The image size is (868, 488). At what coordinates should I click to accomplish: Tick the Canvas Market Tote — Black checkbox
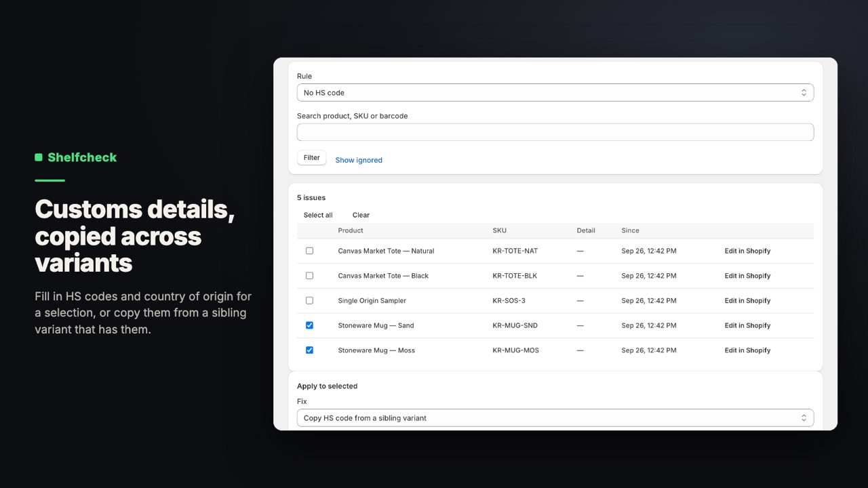[309, 276]
